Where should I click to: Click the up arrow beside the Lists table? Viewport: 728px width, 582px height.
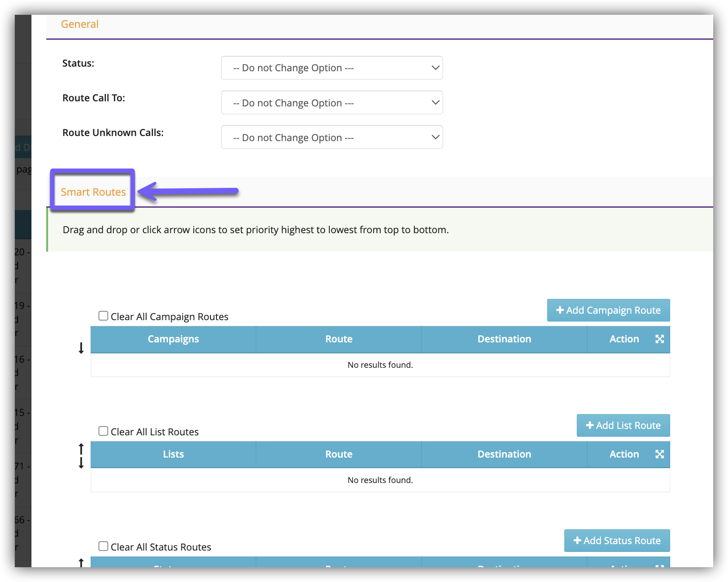(81, 448)
